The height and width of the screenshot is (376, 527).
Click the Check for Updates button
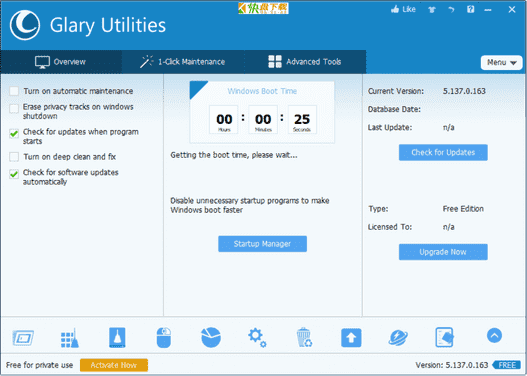pyautogui.click(x=443, y=153)
